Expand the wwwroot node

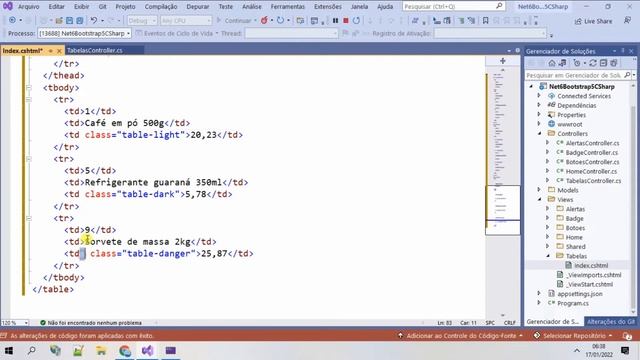click(540, 124)
